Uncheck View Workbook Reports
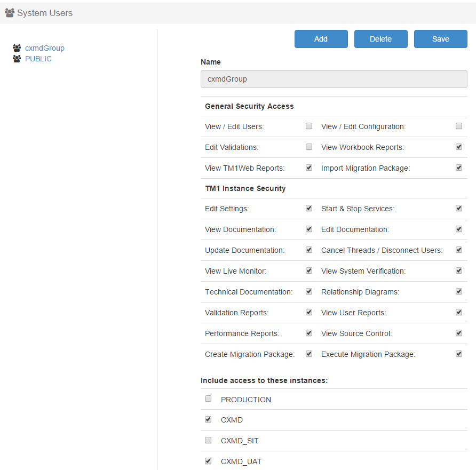The image size is (476, 470). (x=459, y=147)
